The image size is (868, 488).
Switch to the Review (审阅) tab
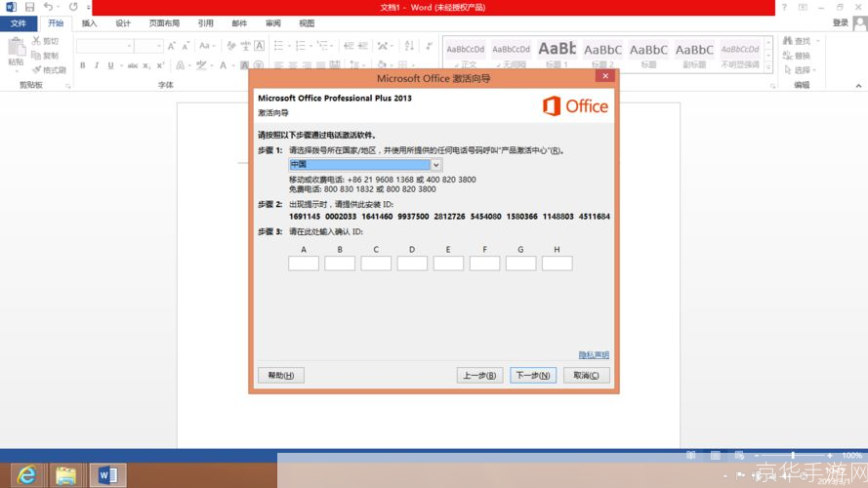(x=273, y=23)
